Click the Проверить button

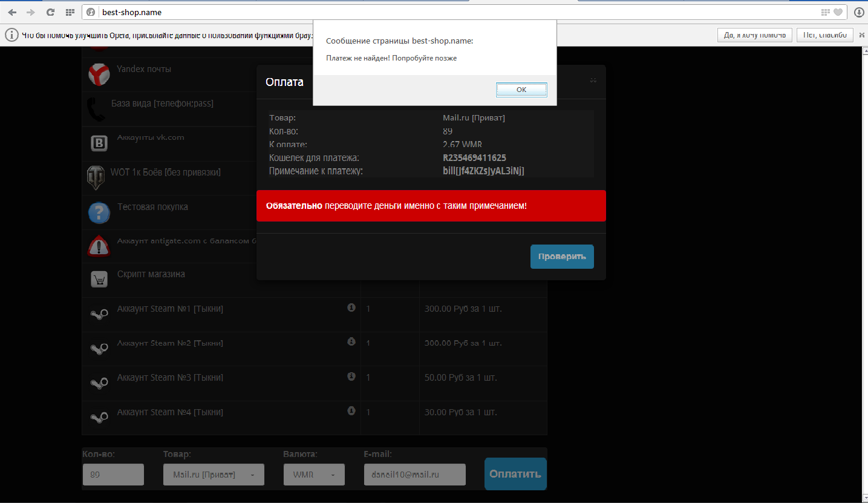(562, 257)
